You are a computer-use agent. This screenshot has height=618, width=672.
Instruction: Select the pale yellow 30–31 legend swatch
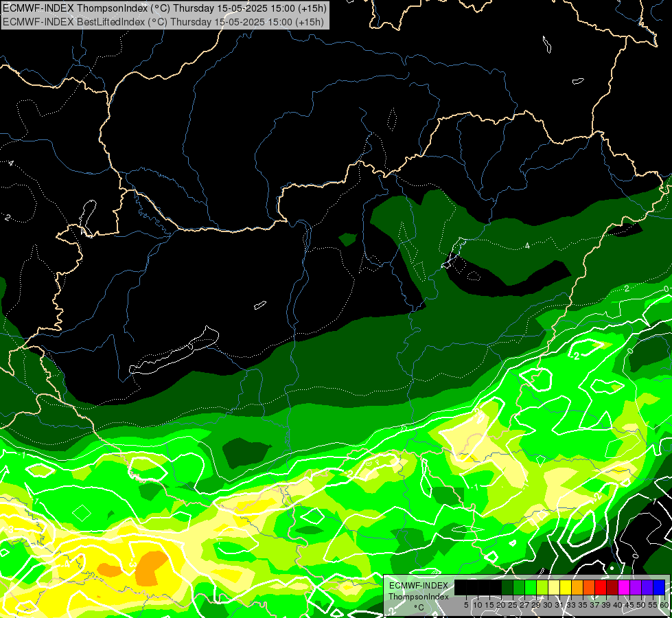click(x=554, y=587)
